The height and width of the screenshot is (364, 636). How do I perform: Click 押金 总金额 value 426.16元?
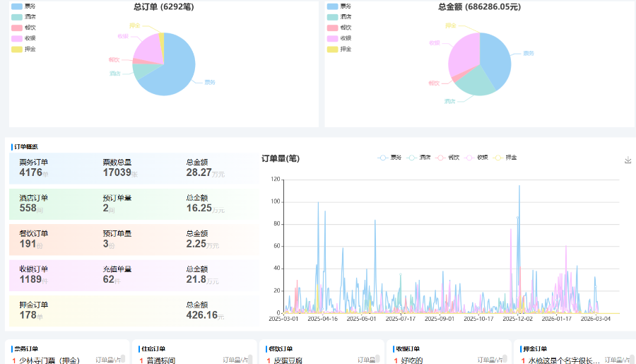205,315
